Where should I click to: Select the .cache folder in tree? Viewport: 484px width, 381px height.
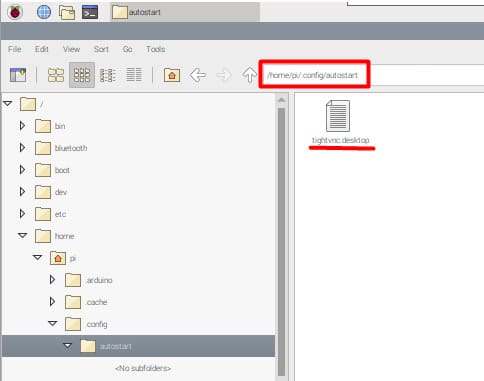point(86,302)
